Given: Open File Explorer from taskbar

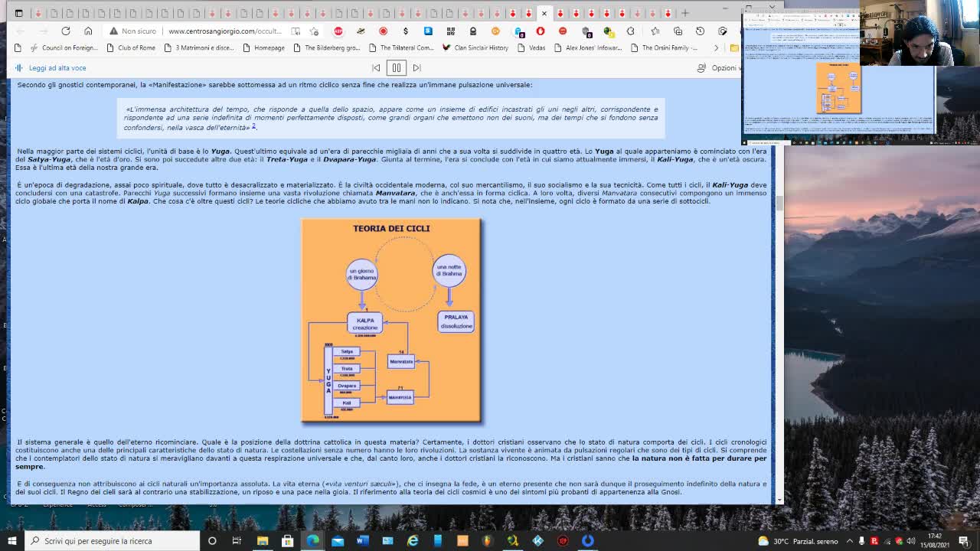Looking at the screenshot, I should click(x=263, y=540).
